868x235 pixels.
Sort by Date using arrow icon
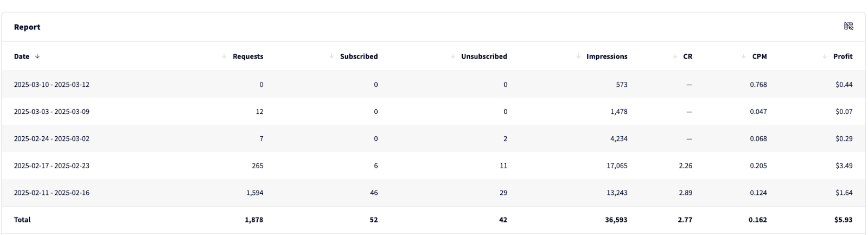coord(37,56)
